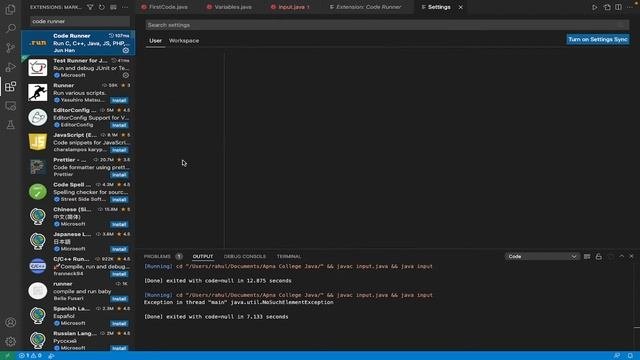This screenshot has height=360, width=640.
Task: Refresh the extensions list
Action: (x=102, y=7)
